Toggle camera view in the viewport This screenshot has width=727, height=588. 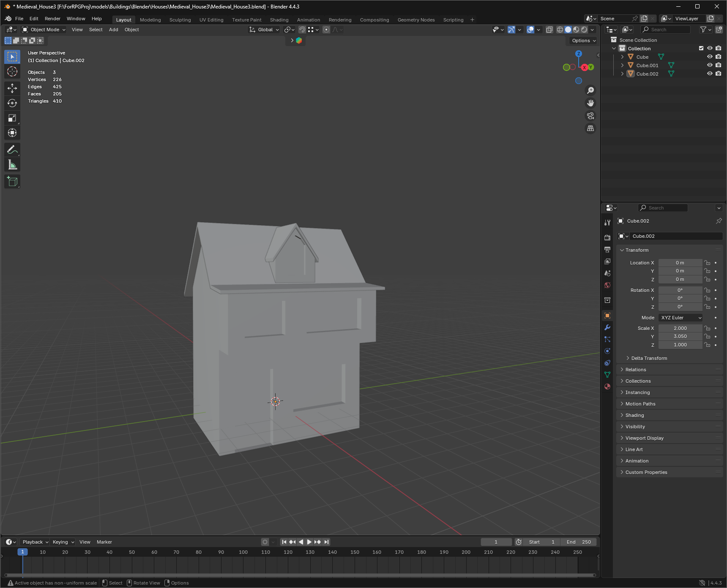tap(590, 116)
